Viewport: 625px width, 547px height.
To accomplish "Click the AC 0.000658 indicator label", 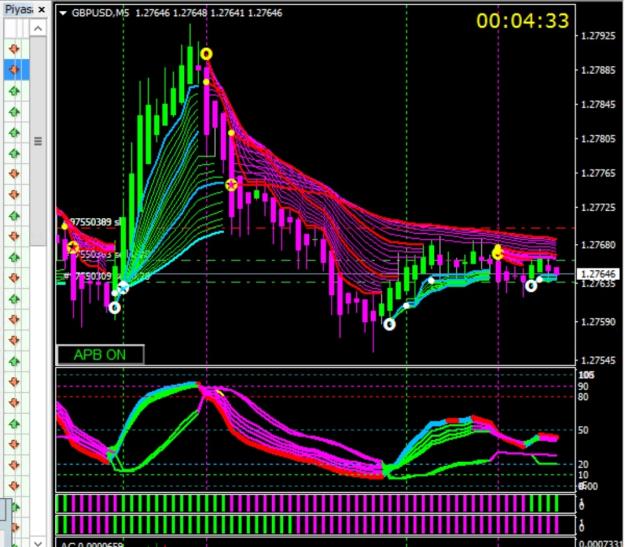I will [x=92, y=544].
